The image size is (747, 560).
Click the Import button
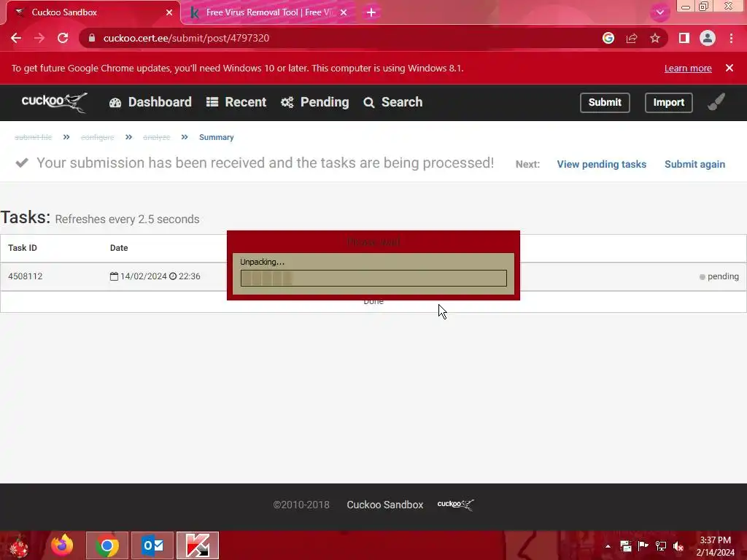(x=668, y=102)
